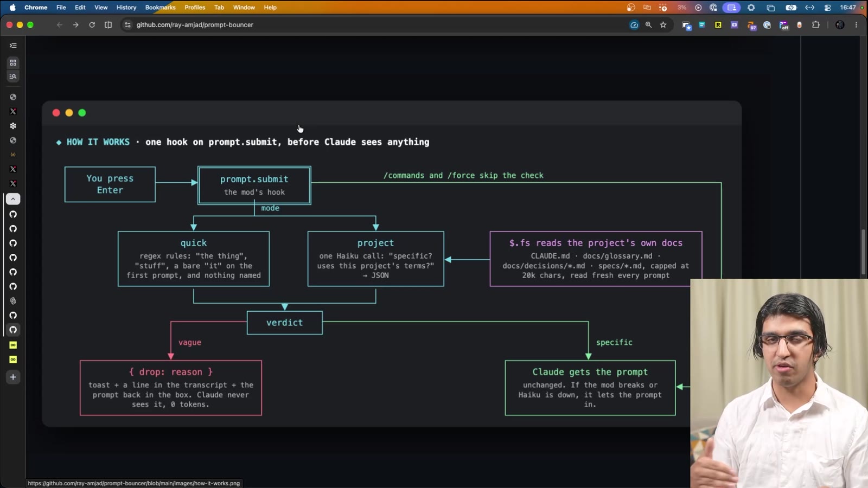Viewport: 868px width, 488px height.
Task: Toggle the split view icon beside reload
Action: click(108, 25)
